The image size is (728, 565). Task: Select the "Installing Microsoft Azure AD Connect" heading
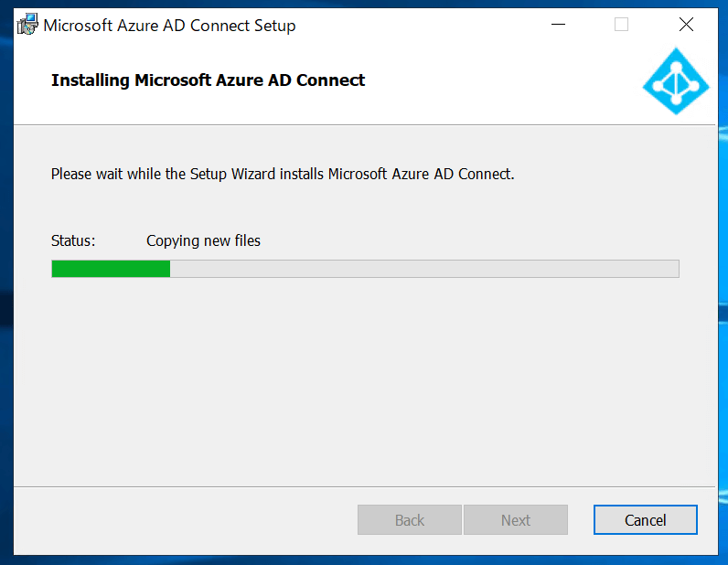pyautogui.click(x=208, y=80)
